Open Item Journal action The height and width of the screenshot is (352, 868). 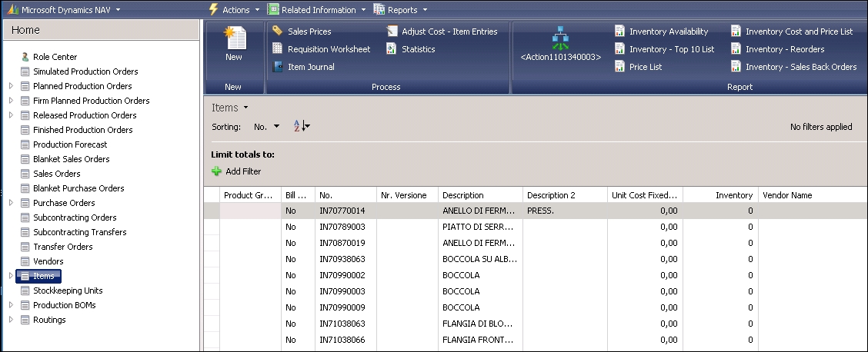(304, 67)
